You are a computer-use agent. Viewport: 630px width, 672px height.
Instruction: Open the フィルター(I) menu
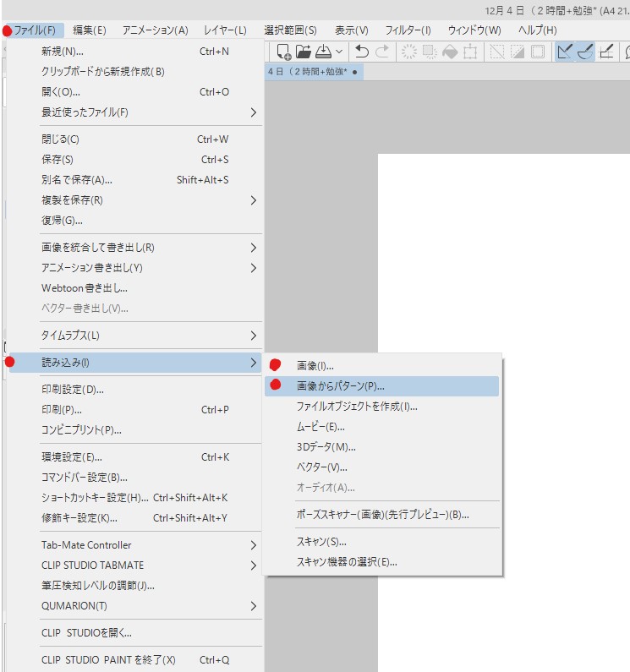click(x=408, y=30)
